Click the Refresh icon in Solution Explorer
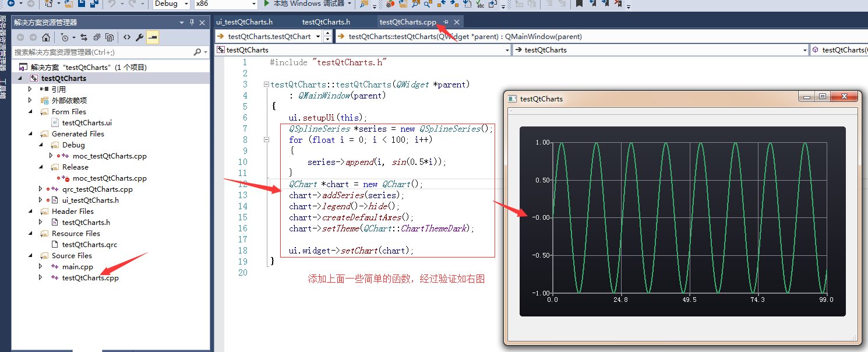868x352 pixels. pyautogui.click(x=85, y=37)
